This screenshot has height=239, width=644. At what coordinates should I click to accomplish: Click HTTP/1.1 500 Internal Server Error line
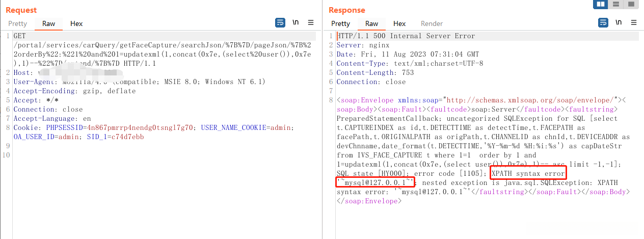(x=406, y=36)
